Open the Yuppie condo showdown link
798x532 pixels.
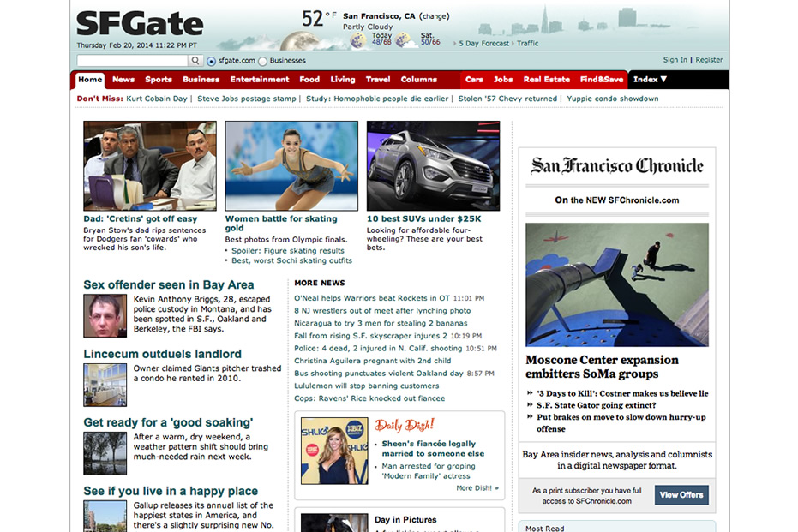tap(613, 99)
